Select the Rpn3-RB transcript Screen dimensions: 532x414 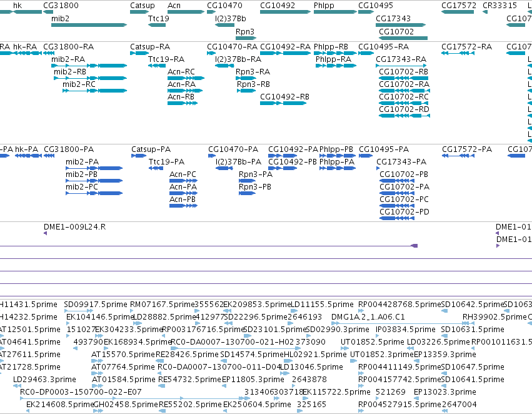246,91
